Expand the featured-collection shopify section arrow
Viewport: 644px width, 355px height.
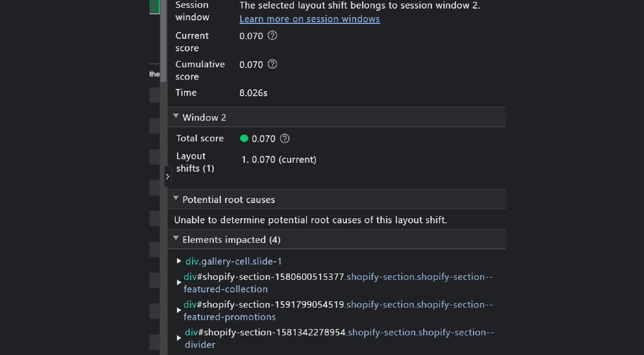click(179, 282)
